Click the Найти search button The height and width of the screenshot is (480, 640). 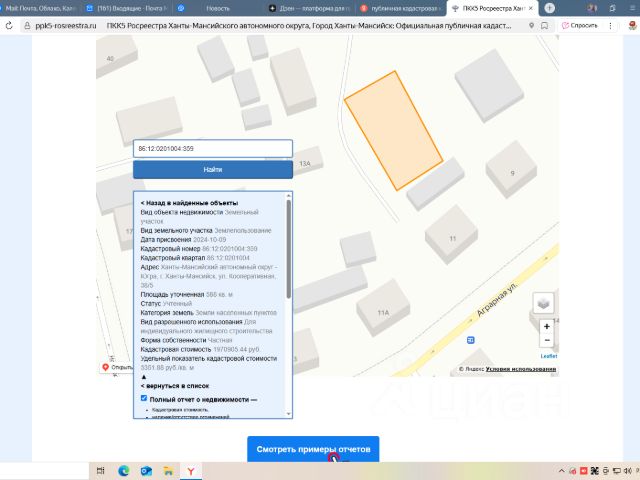point(213,169)
